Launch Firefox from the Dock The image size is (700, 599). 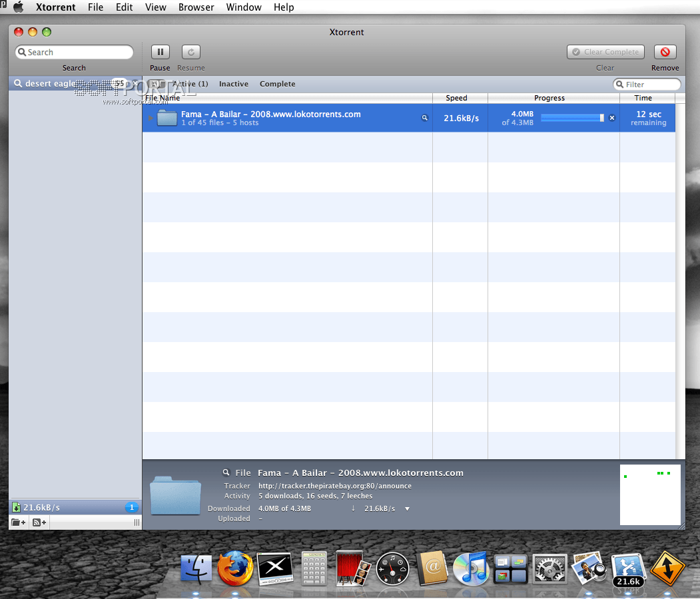point(235,568)
